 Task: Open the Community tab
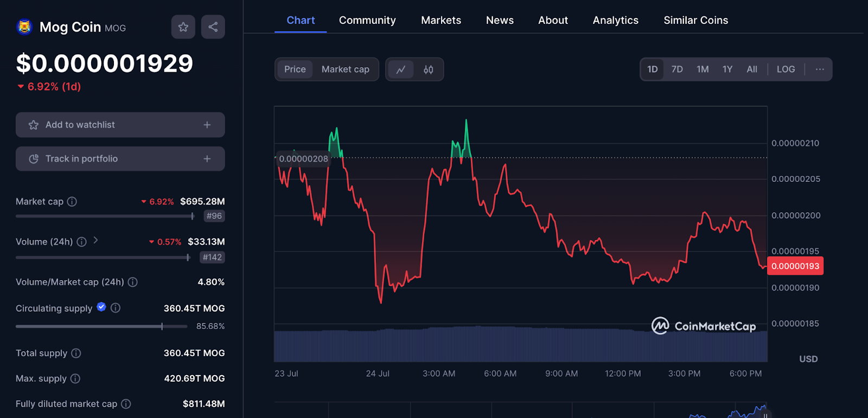click(367, 21)
